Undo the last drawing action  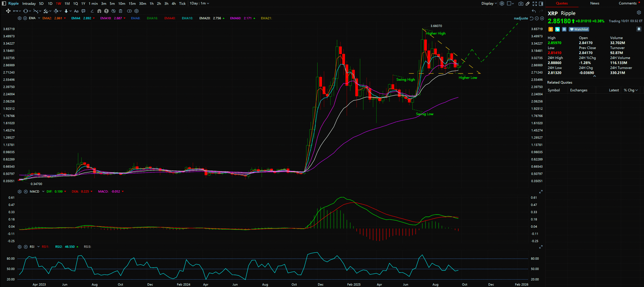(534, 11)
